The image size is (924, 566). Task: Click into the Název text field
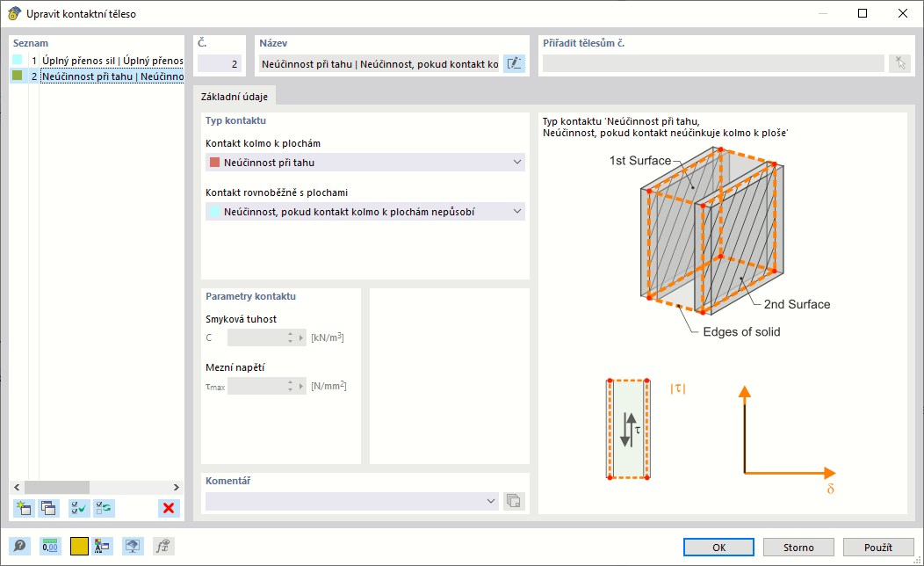(x=379, y=63)
